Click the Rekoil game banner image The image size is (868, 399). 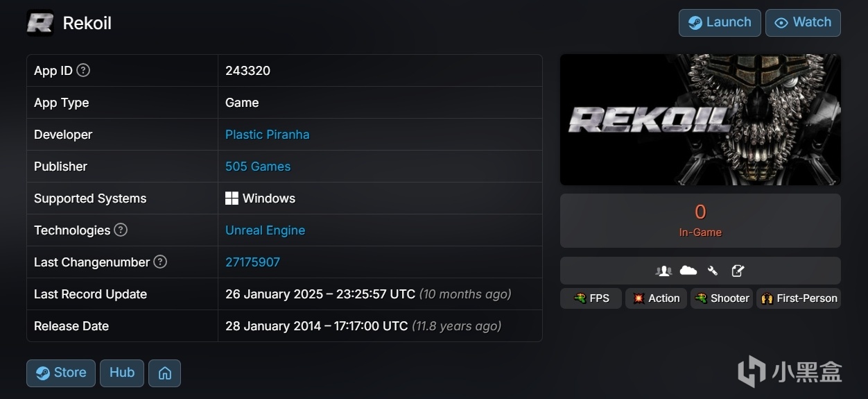(x=700, y=120)
